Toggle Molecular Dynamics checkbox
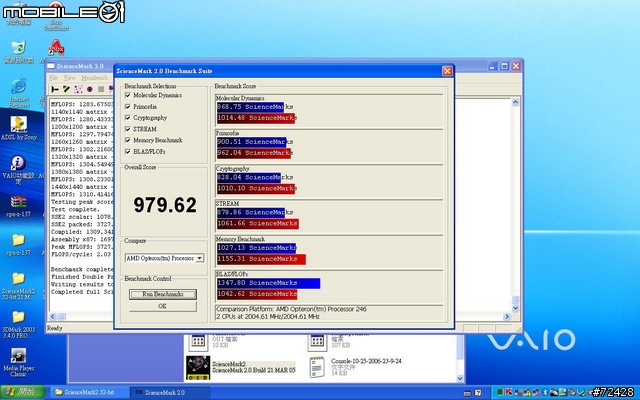This screenshot has height=400, width=640. point(128,95)
